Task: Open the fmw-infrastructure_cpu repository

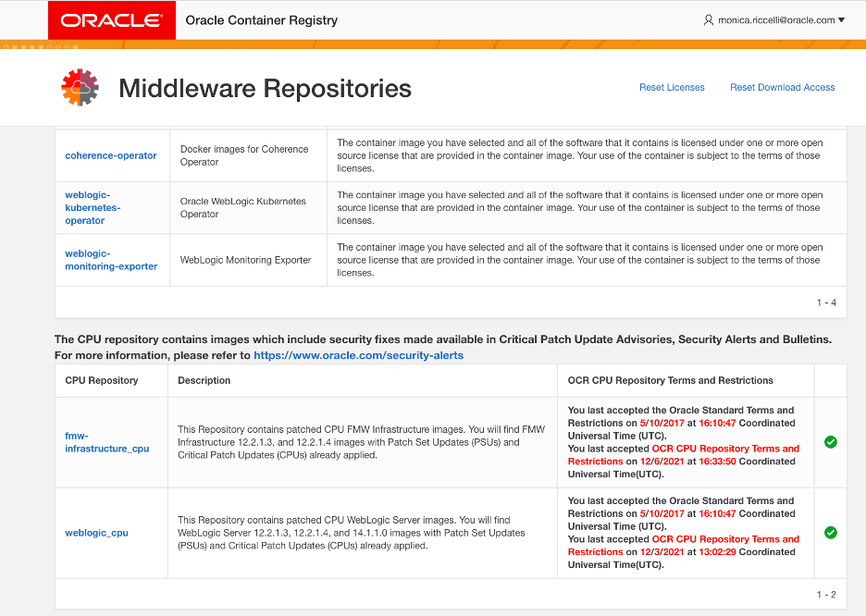Action: click(106, 442)
